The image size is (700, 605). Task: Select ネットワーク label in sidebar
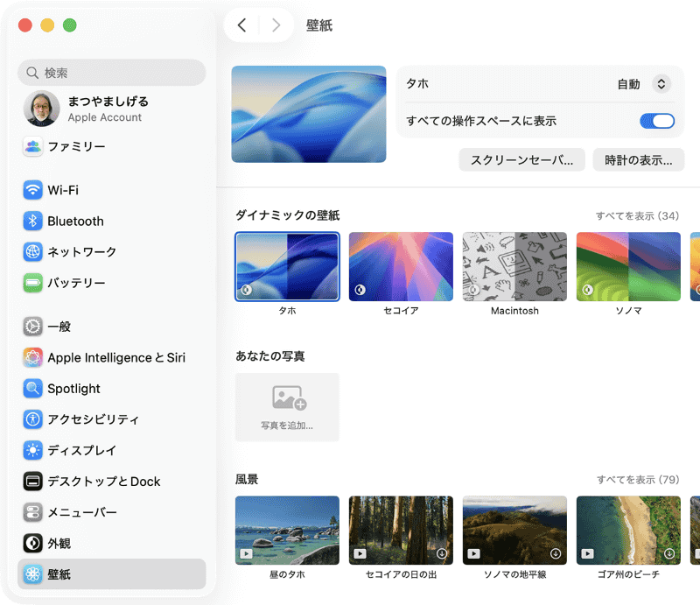[82, 251]
